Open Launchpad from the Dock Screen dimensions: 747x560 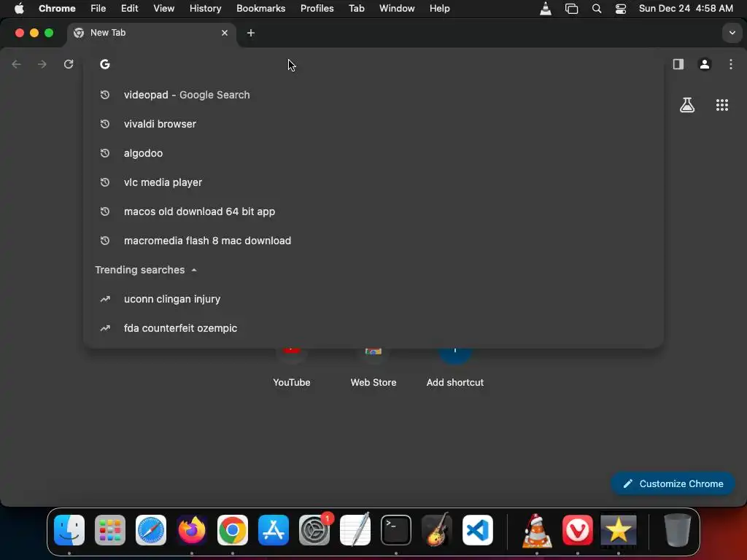point(110,530)
